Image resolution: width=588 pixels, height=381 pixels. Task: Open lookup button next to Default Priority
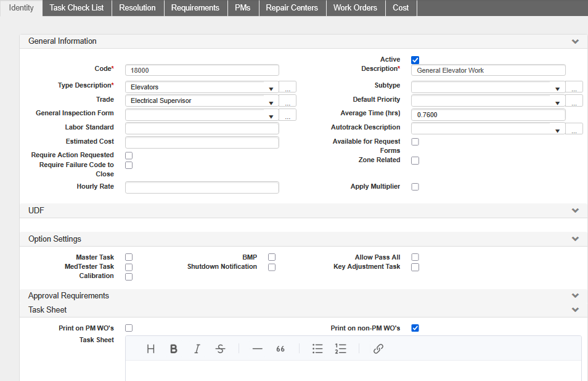click(574, 100)
